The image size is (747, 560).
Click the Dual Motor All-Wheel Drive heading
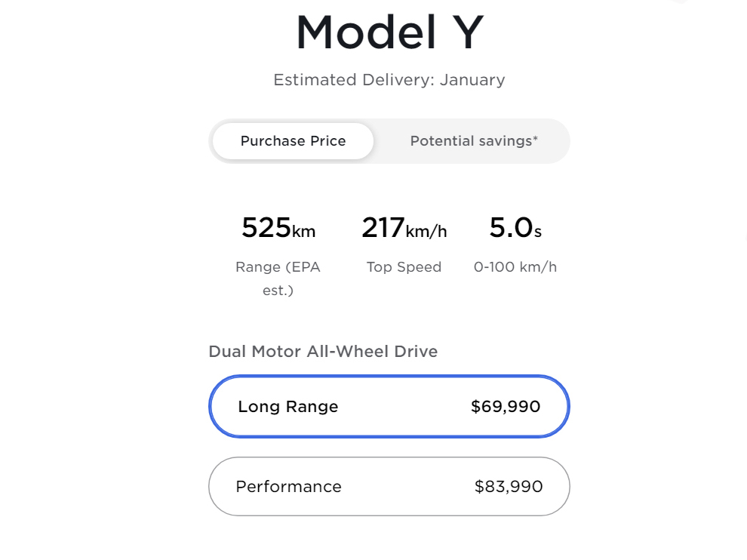pos(323,352)
